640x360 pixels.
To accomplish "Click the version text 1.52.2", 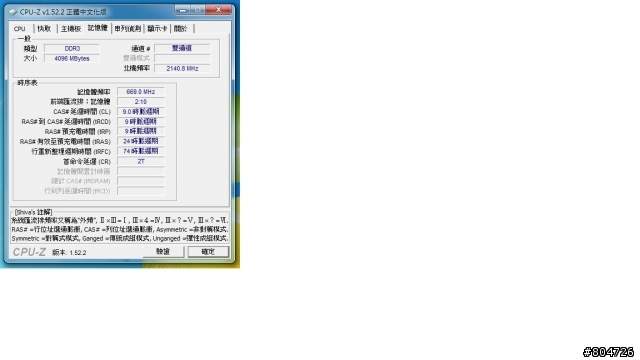I will click(78, 253).
